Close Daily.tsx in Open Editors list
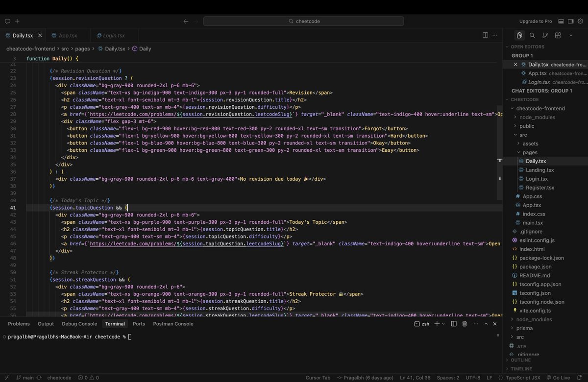The width and height of the screenshot is (588, 382). click(515, 64)
